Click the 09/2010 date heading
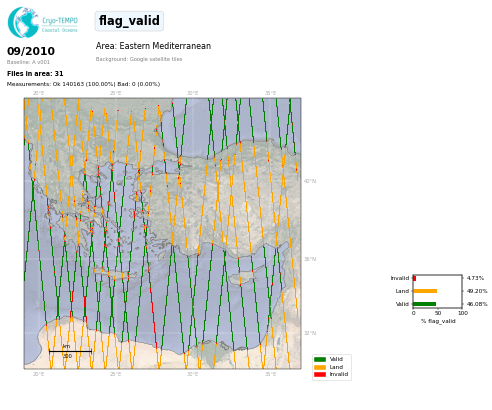Viewport: 492px width, 410px height. tap(31, 51)
